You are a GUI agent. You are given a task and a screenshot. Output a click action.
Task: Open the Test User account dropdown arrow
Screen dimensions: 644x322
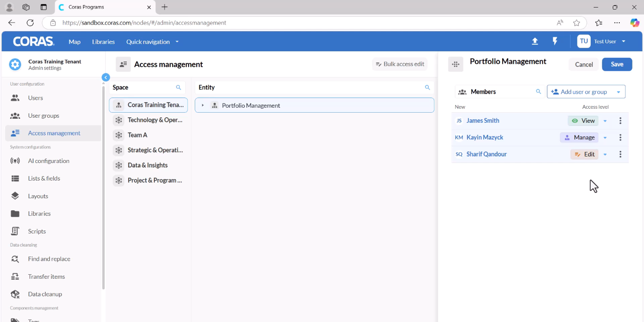coord(624,41)
